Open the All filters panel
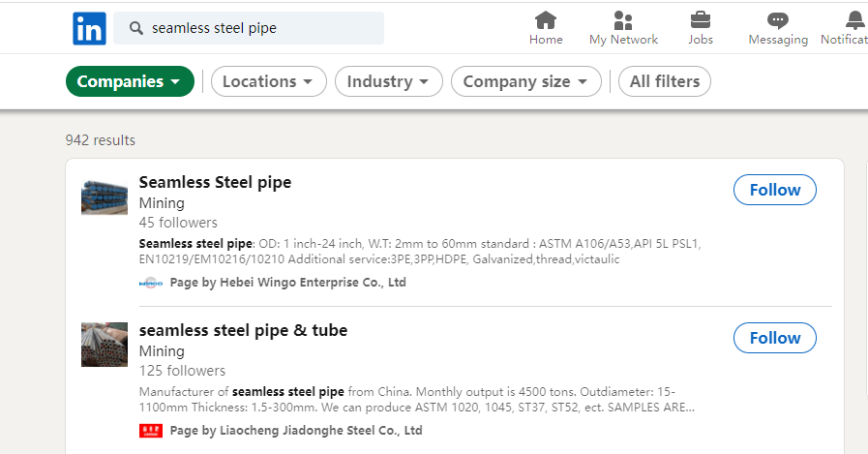 point(664,81)
